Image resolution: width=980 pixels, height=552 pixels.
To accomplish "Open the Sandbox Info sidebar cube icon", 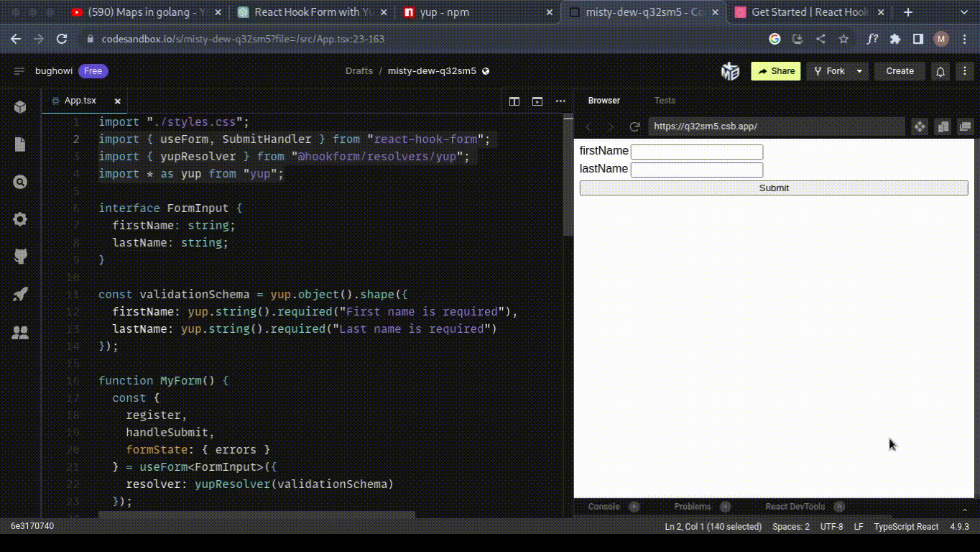I will [x=20, y=107].
